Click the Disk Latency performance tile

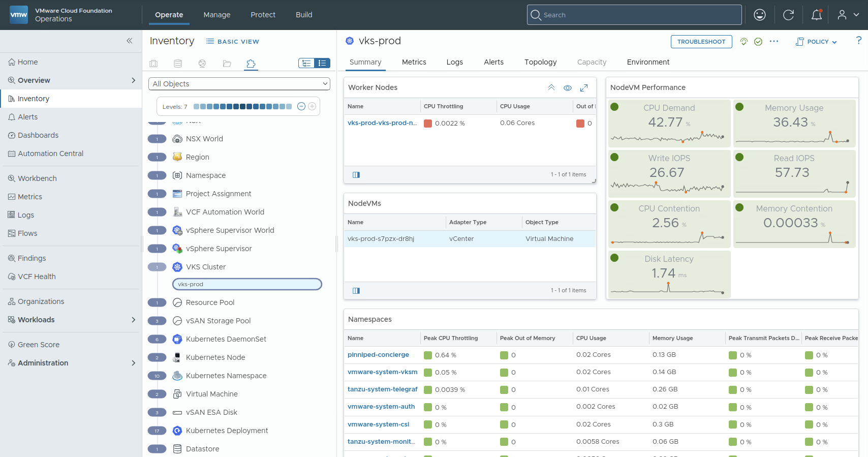pyautogui.click(x=669, y=275)
